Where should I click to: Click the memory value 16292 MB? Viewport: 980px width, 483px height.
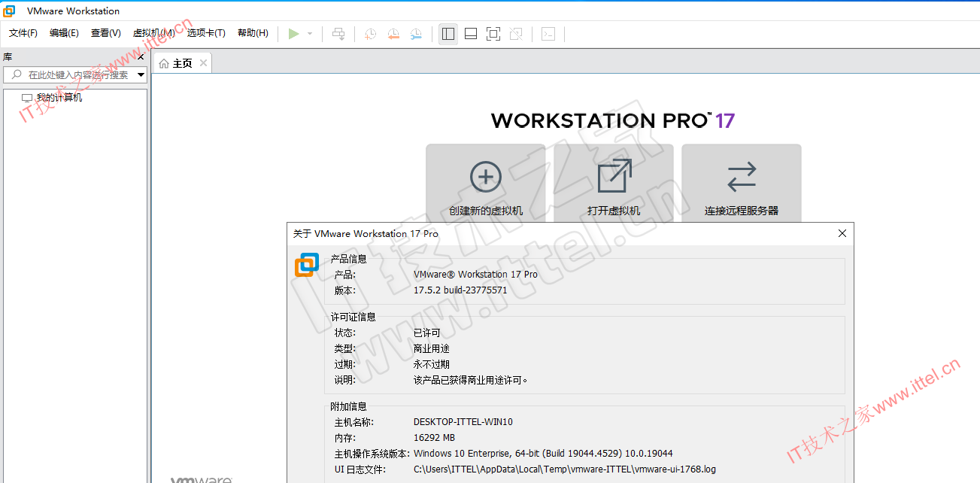point(435,438)
